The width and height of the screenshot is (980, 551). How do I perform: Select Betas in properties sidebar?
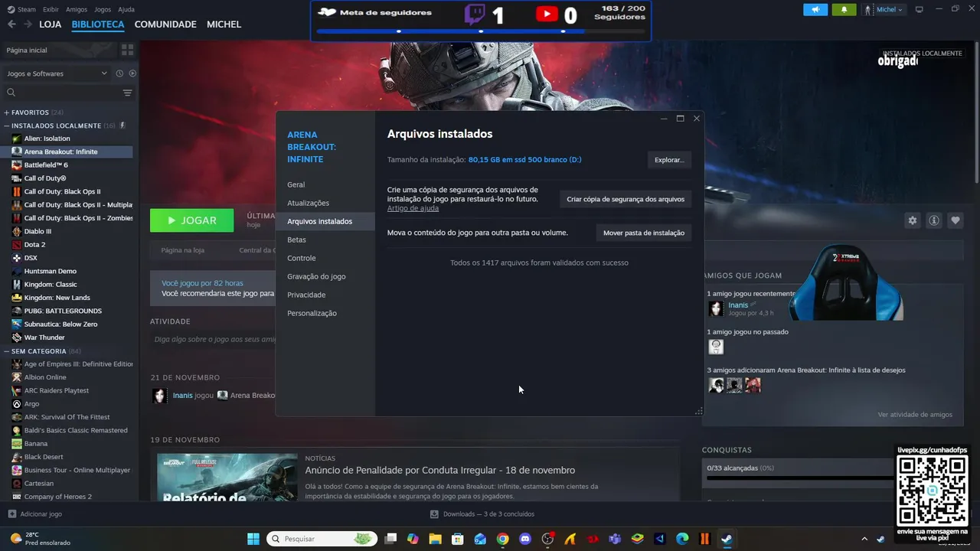[x=325, y=240]
